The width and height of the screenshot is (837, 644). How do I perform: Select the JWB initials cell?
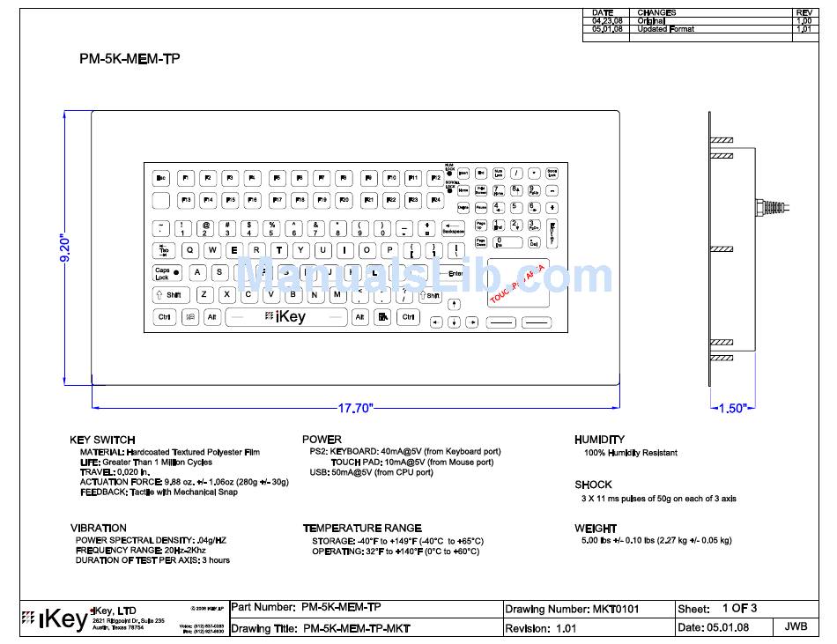click(x=796, y=627)
